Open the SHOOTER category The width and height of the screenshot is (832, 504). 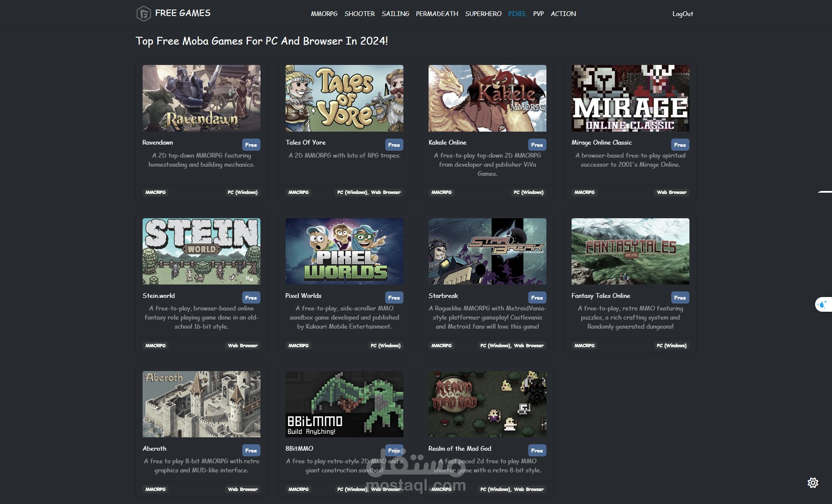(x=360, y=14)
